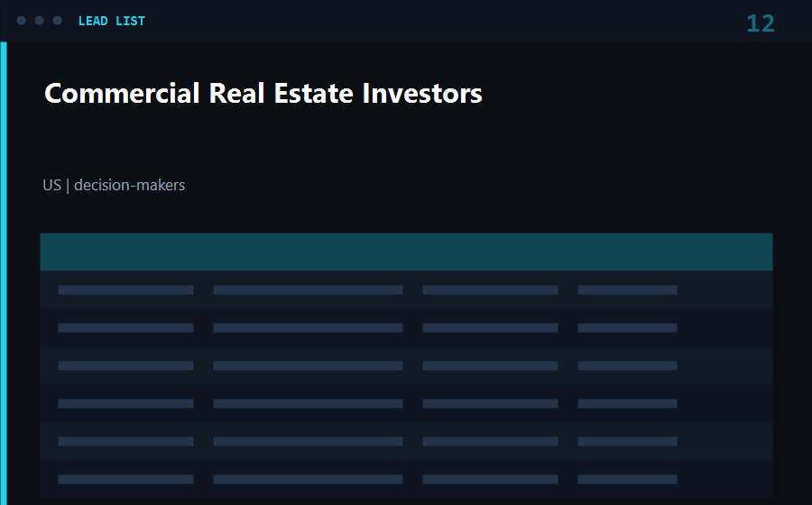Select the LEAD LIST label
812x505 pixels.
click(x=111, y=22)
